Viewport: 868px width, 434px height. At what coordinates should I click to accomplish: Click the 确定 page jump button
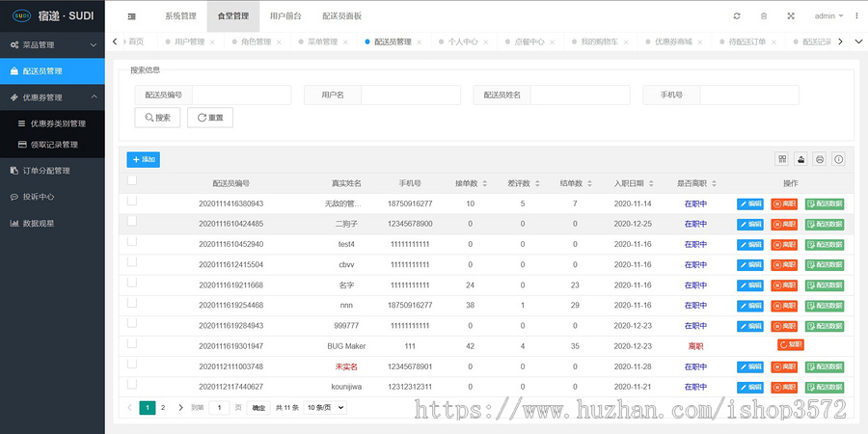point(258,408)
